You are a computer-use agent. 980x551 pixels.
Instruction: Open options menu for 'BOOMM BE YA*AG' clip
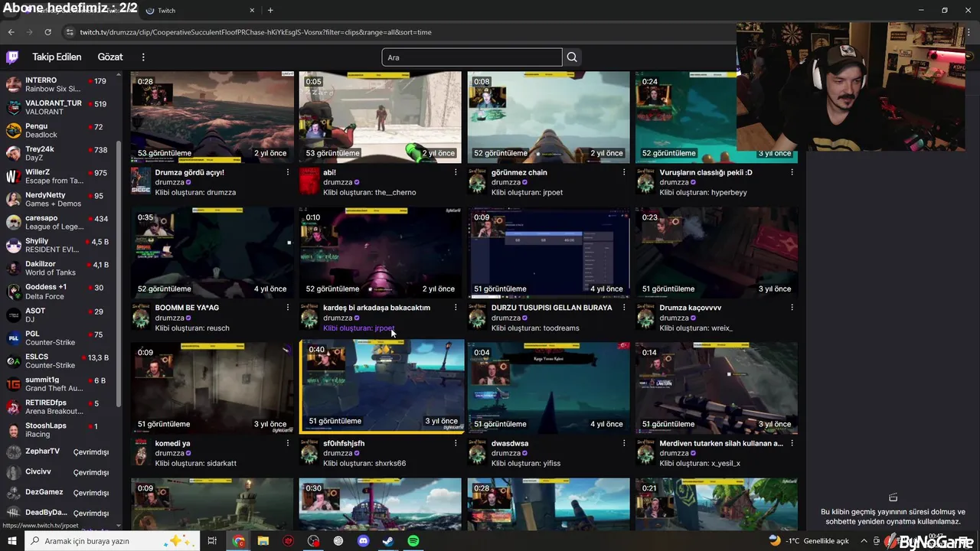pos(288,308)
